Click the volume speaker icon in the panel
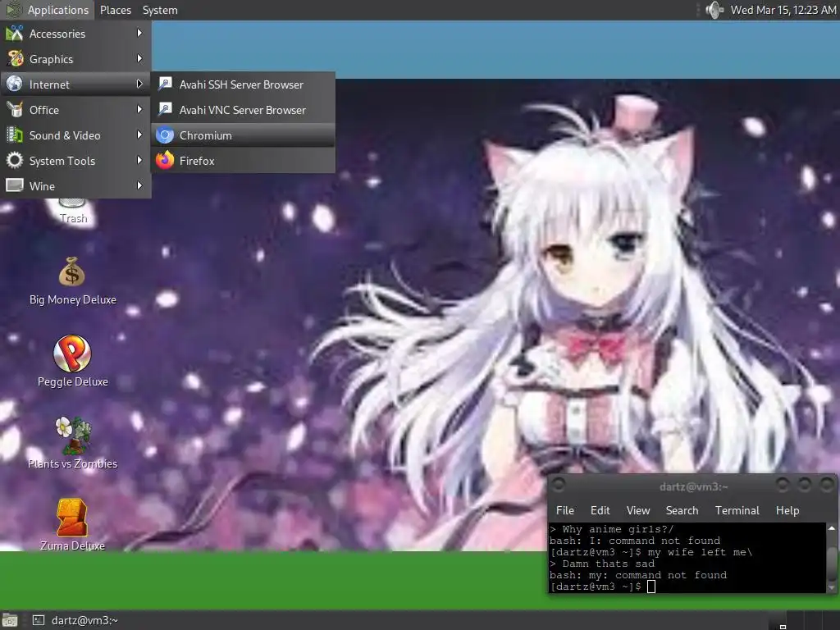Image resolution: width=840 pixels, height=630 pixels. click(714, 10)
